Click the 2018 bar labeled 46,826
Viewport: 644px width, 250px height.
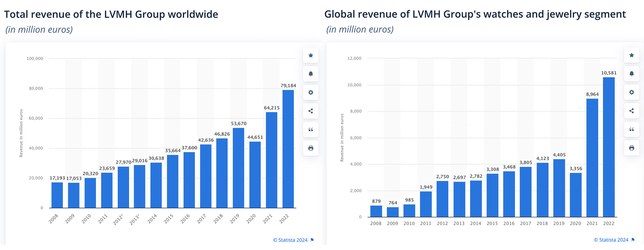click(222, 173)
